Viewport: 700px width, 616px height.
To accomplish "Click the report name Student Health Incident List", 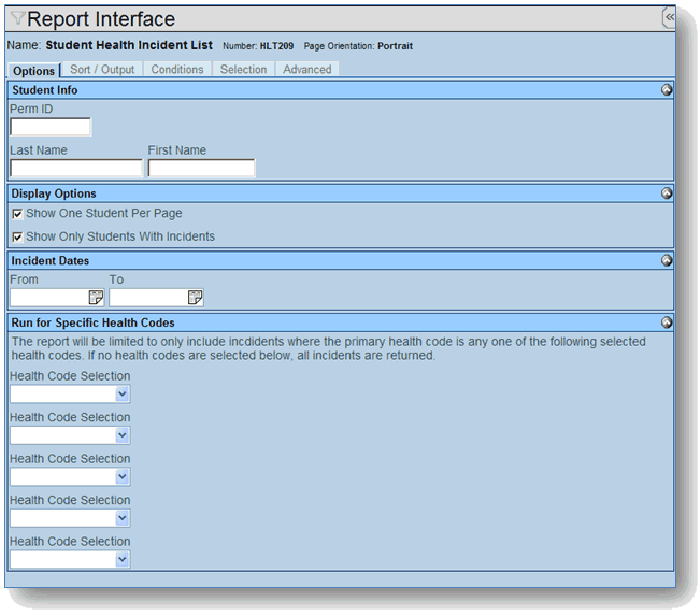I will (129, 45).
